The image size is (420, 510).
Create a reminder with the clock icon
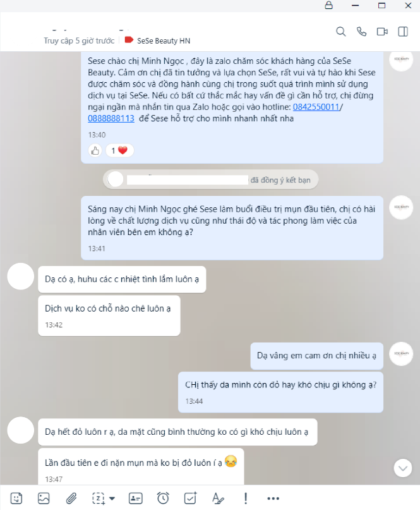(x=163, y=498)
